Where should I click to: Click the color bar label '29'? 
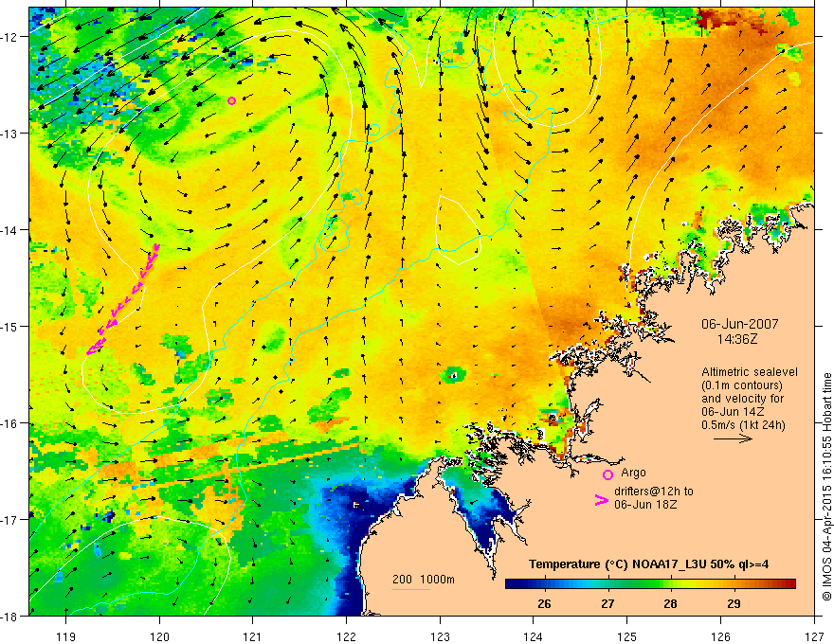(734, 603)
